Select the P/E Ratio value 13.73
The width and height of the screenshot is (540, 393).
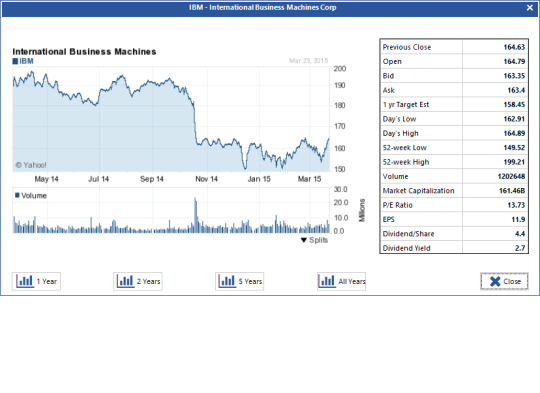pos(516,205)
